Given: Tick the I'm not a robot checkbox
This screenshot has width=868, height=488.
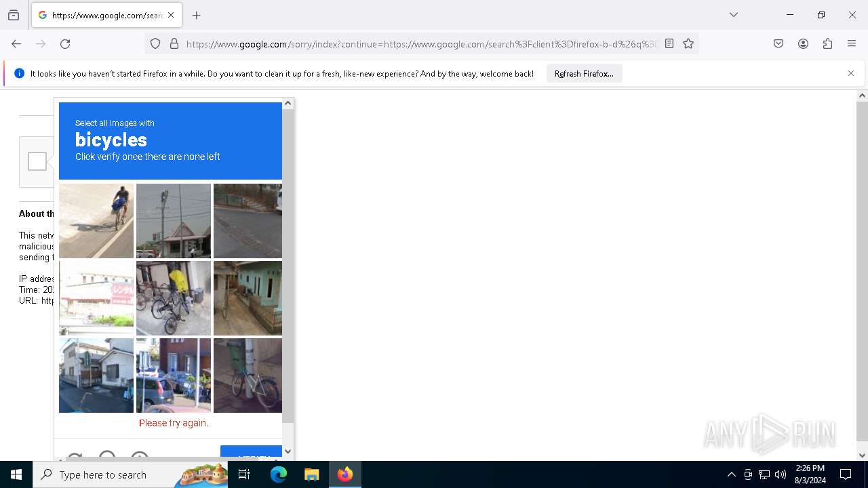Looking at the screenshot, I should (37, 161).
